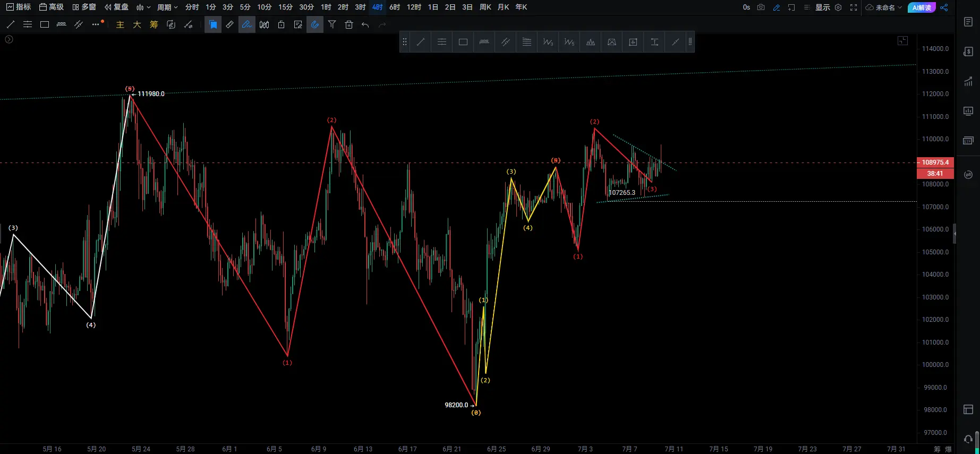The image size is (980, 454).
Task: Select the active 4时 timeframe
Action: [x=377, y=7]
